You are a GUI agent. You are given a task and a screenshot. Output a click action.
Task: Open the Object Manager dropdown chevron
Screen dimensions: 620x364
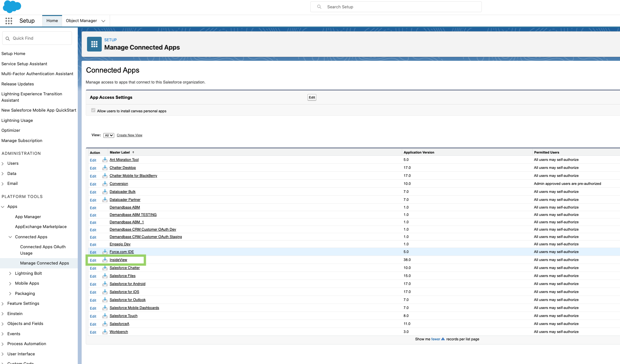tap(103, 21)
